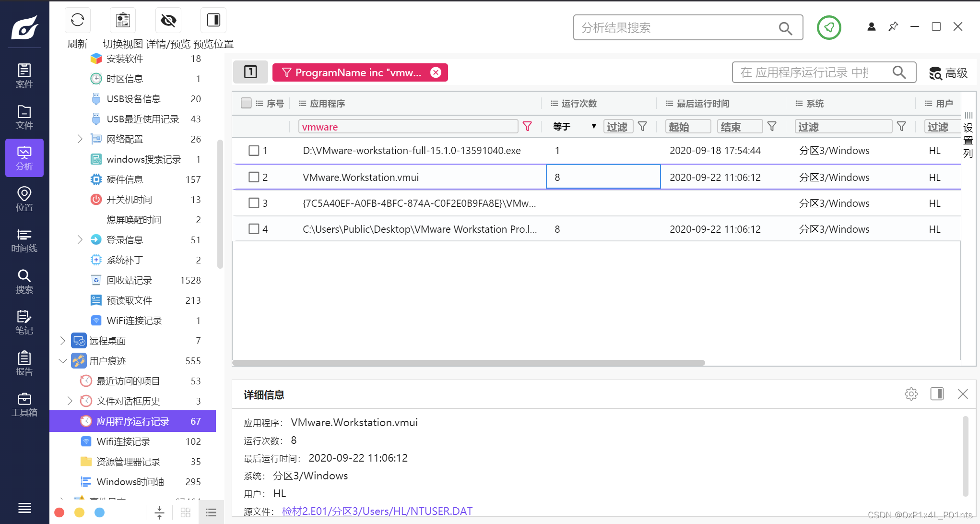
Task: Click filter funnel for last run time column
Action: point(772,126)
